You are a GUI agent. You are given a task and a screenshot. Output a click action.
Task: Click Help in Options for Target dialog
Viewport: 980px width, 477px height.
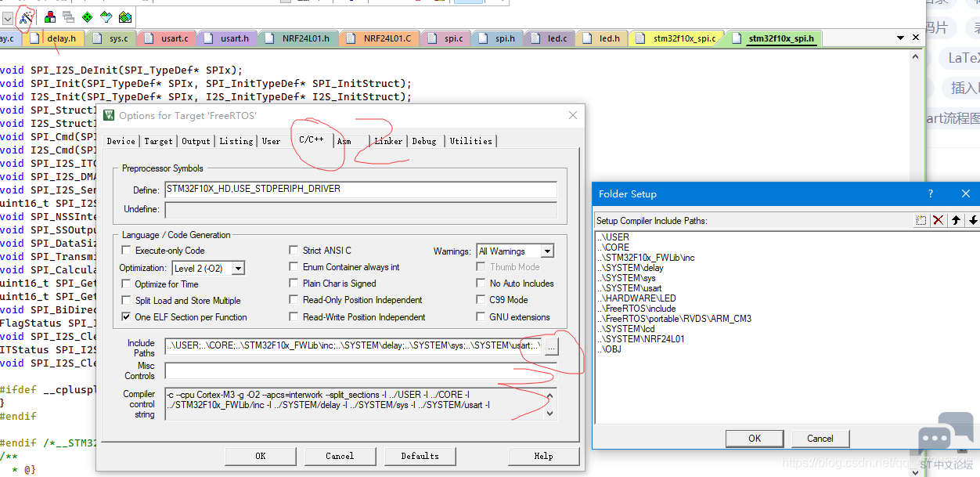544,456
